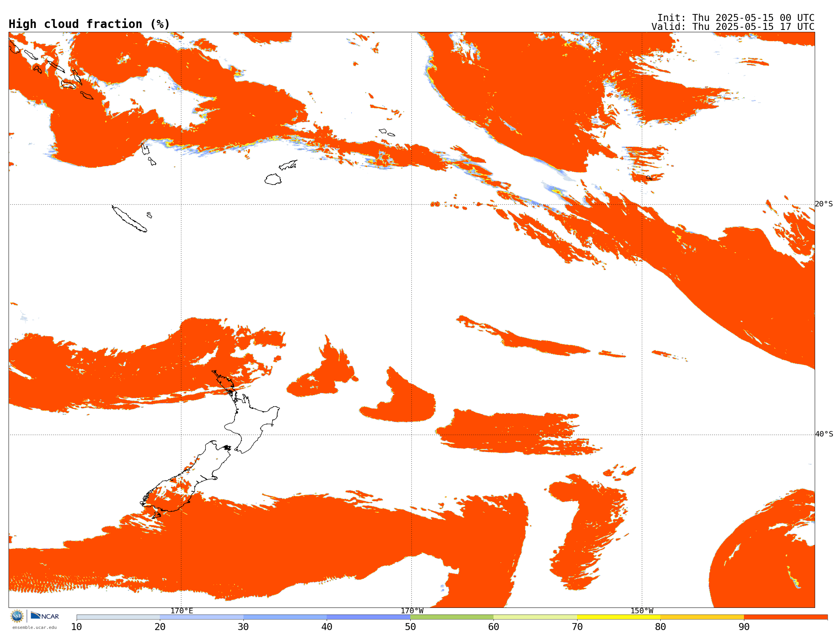Click the 30–40 blue colorbar segment
This screenshot has width=840, height=632.
(x=285, y=617)
